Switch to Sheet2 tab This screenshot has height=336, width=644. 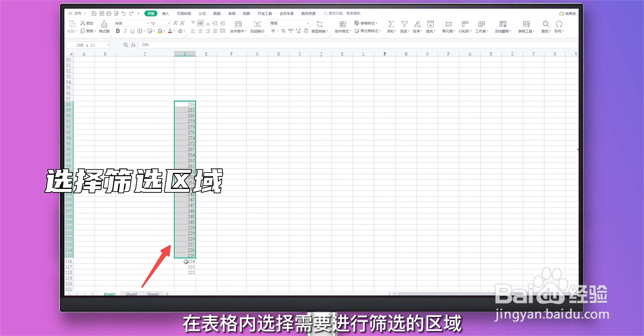(x=131, y=294)
